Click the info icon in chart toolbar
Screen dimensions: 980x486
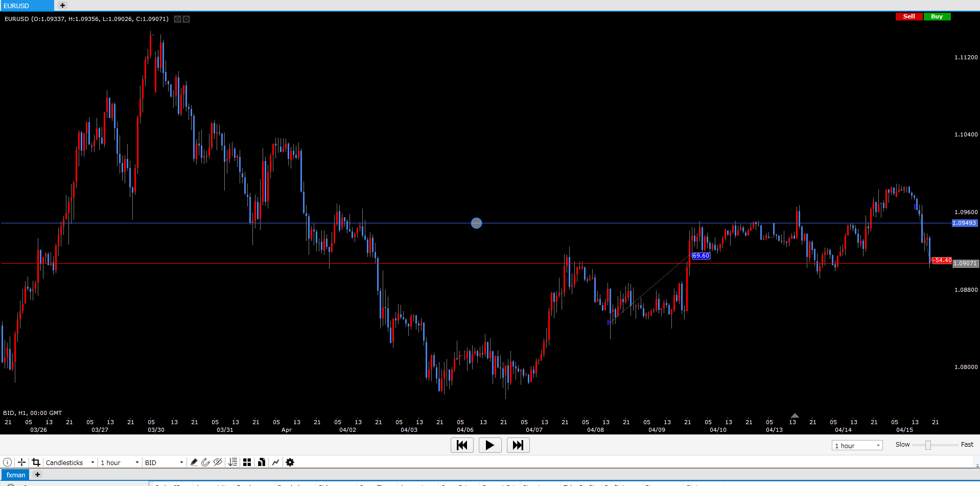pyautogui.click(x=7, y=462)
